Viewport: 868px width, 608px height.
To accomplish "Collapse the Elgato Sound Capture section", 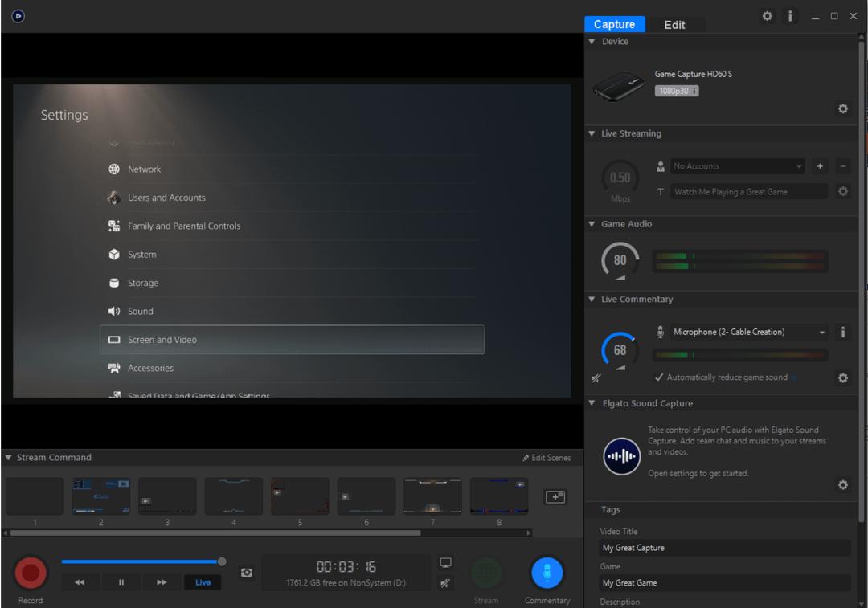I will coord(592,403).
